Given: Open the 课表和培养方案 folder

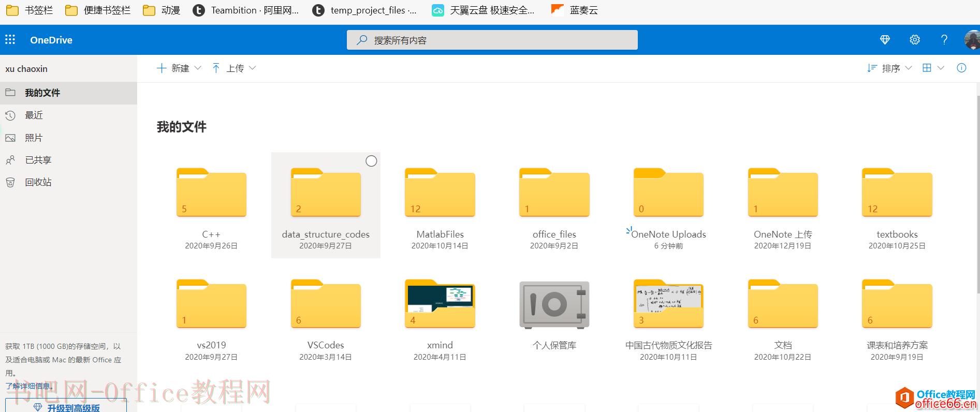Looking at the screenshot, I should coord(897,304).
